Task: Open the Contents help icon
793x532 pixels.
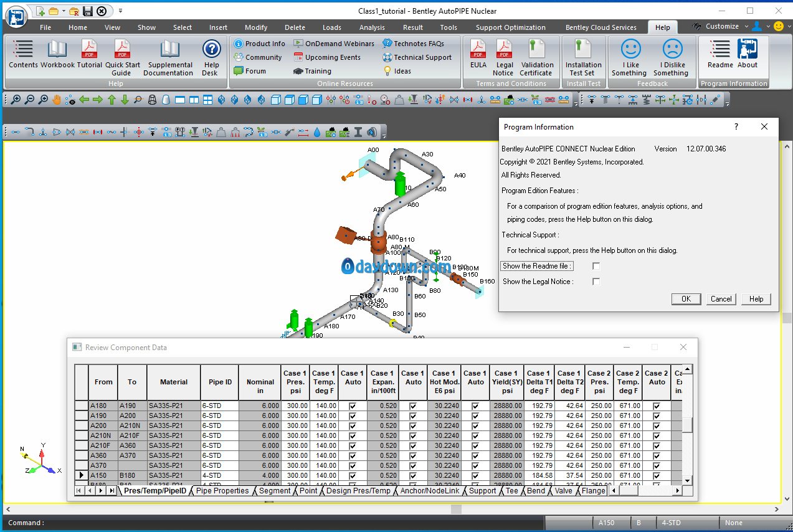Action: click(23, 54)
